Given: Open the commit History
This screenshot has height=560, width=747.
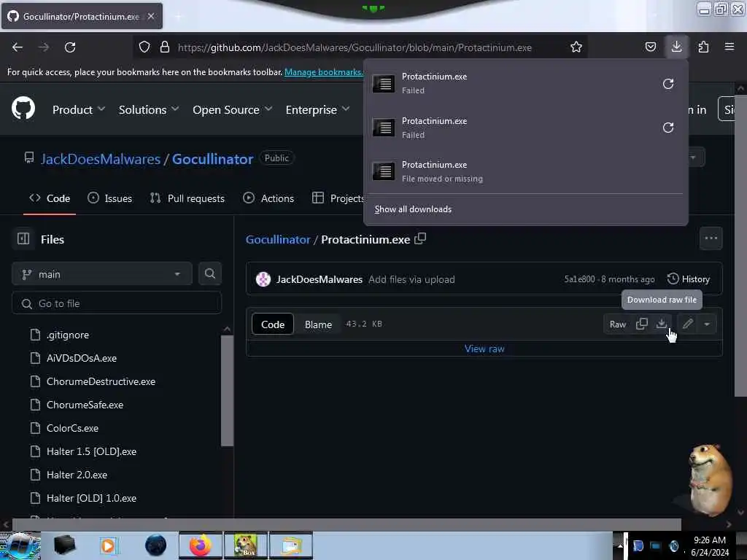Looking at the screenshot, I should (689, 279).
